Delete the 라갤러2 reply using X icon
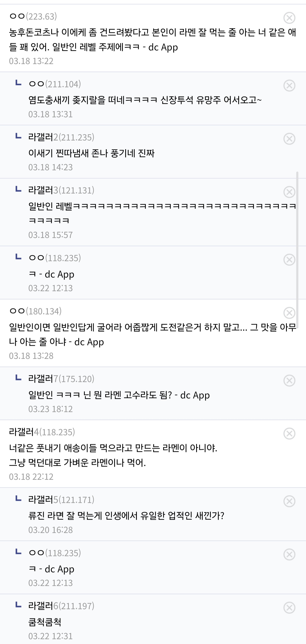Viewport: 306px width, 644px height. (289, 139)
